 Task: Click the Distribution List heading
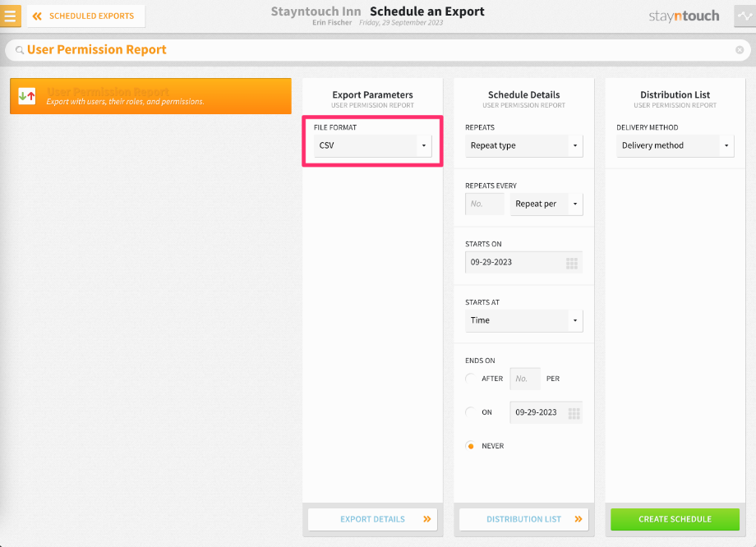[x=675, y=95]
